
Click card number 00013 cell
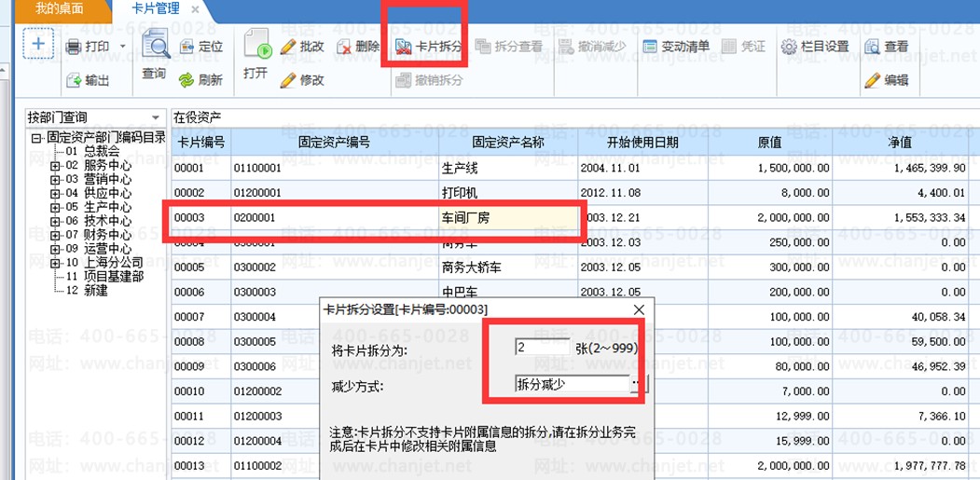click(x=201, y=466)
